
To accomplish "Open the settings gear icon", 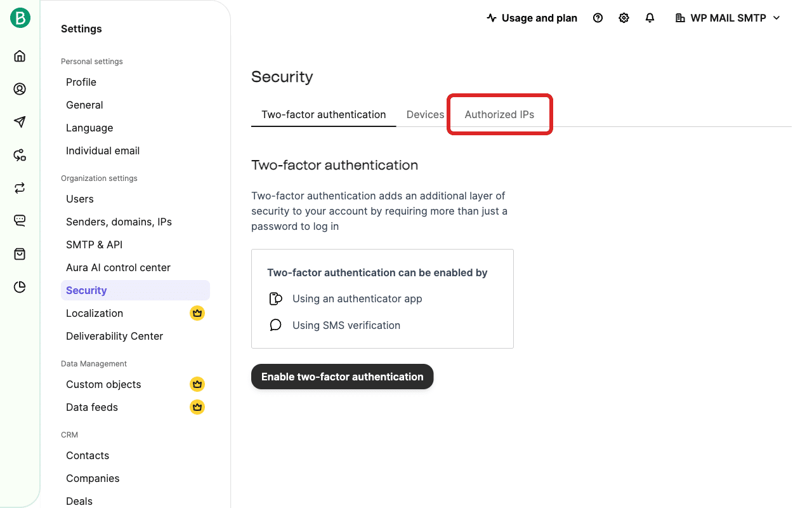I will (624, 18).
